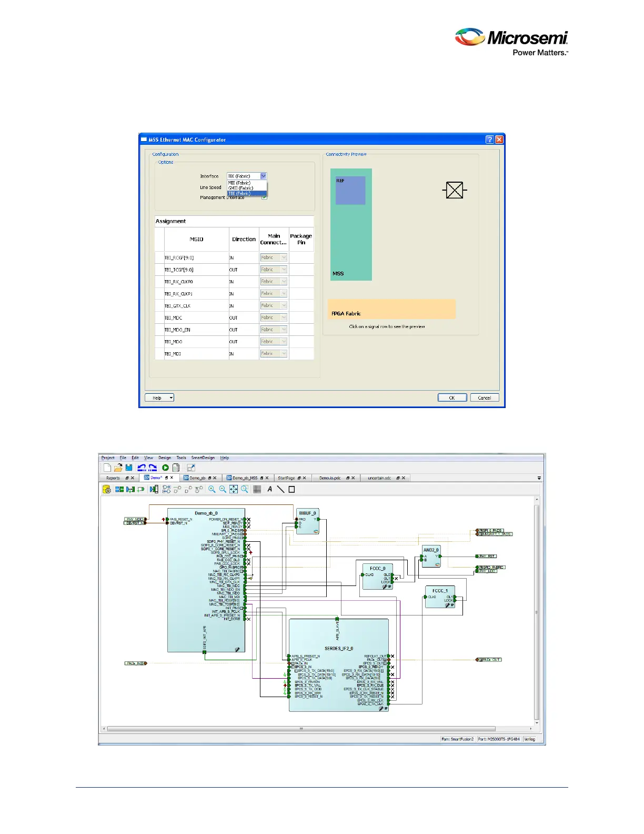Image resolution: width=644 pixels, height=834 pixels.
Task: Click the report document icon beside Run
Action: click(176, 468)
